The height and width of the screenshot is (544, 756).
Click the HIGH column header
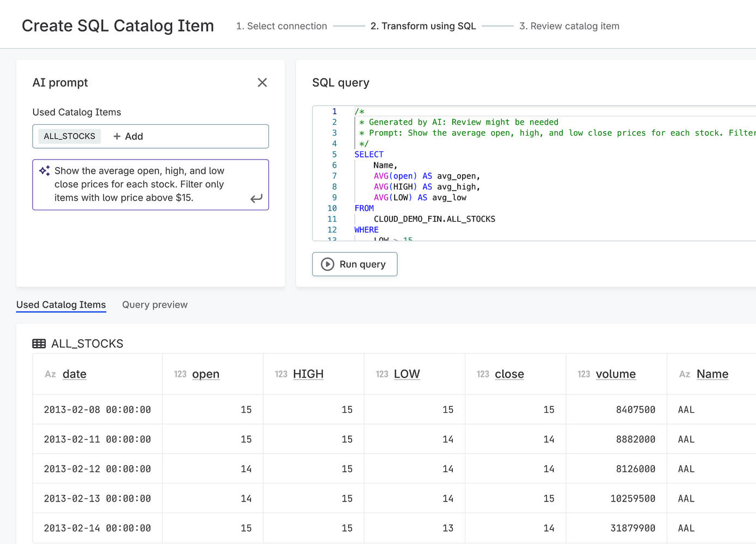pos(308,374)
